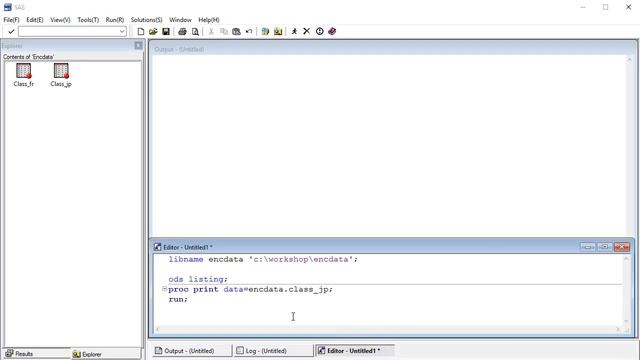Screen dimensions: 640x360
Task: Click the 'ods listing;' line
Action: click(x=198, y=279)
